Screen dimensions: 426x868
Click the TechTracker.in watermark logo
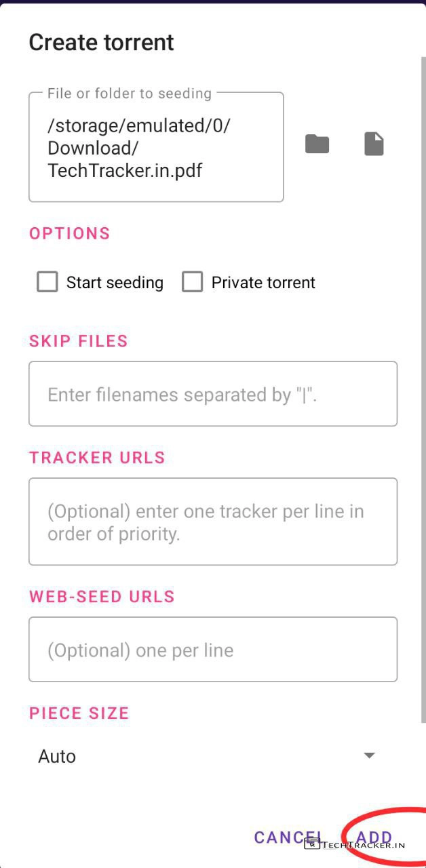(355, 845)
